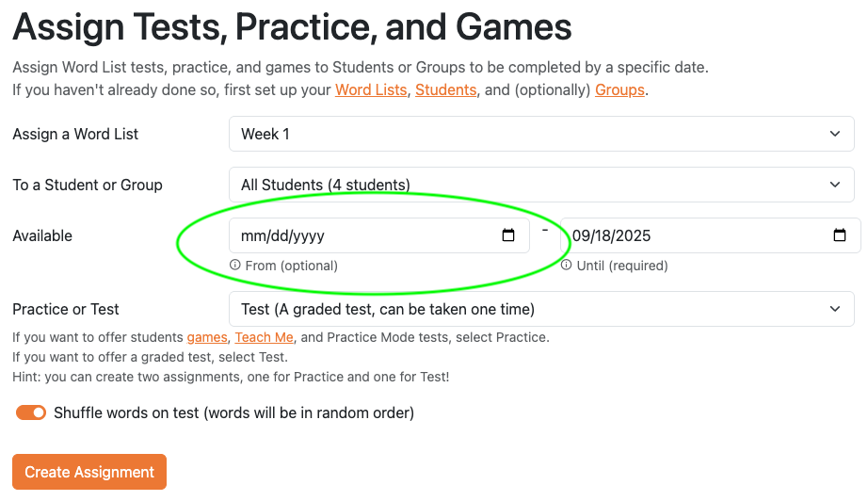Expand the Practice or Test dropdown
The width and height of the screenshot is (868, 501).
coord(541,309)
